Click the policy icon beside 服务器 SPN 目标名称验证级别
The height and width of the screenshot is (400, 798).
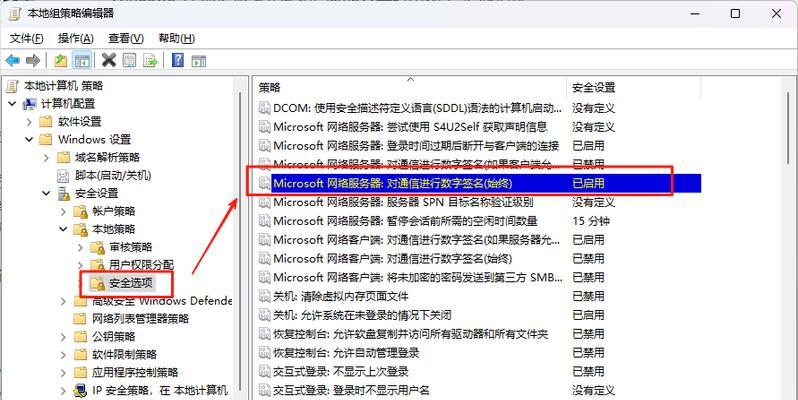[x=264, y=202]
